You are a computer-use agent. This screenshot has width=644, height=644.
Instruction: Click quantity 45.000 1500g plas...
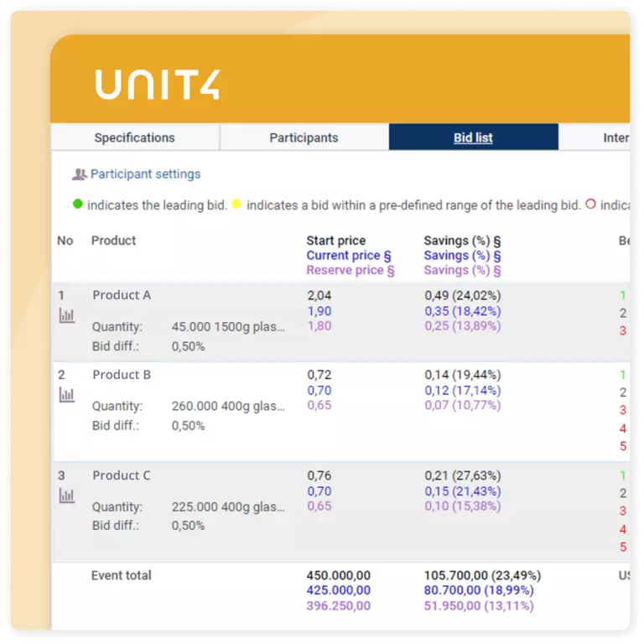[228, 327]
